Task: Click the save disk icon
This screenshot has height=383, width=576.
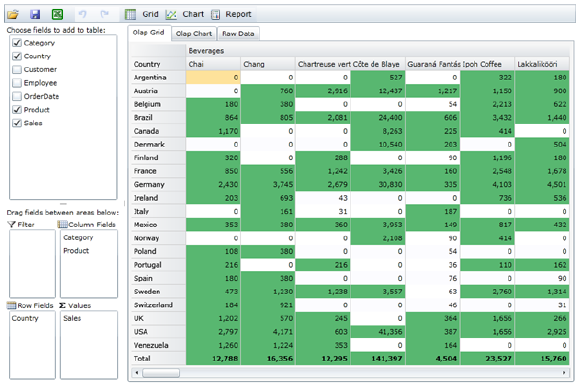Action: (x=35, y=14)
